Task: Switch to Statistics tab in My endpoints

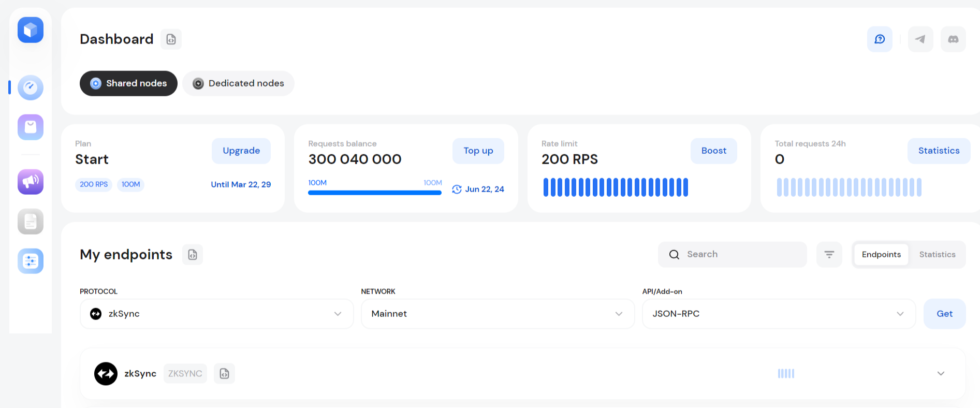Action: (x=937, y=255)
